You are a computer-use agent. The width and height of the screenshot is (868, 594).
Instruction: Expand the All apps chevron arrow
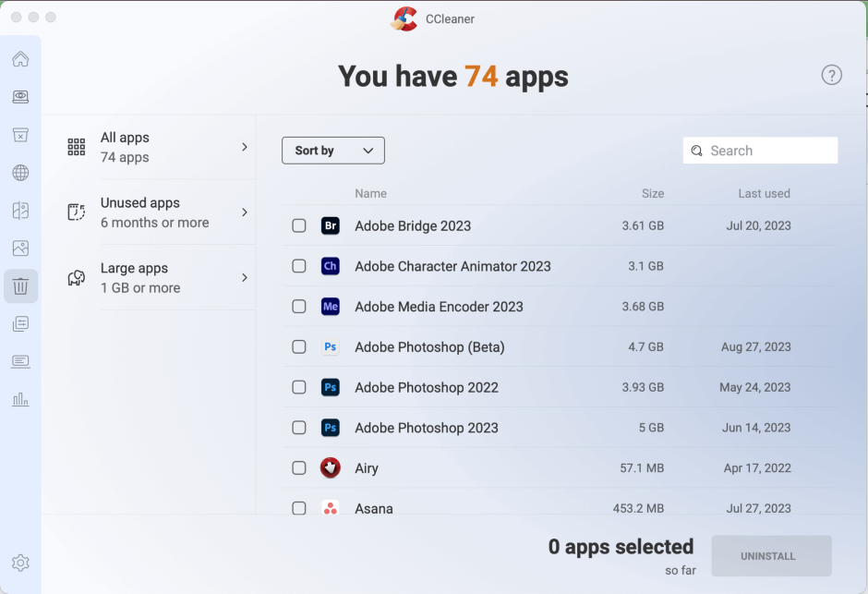(245, 147)
